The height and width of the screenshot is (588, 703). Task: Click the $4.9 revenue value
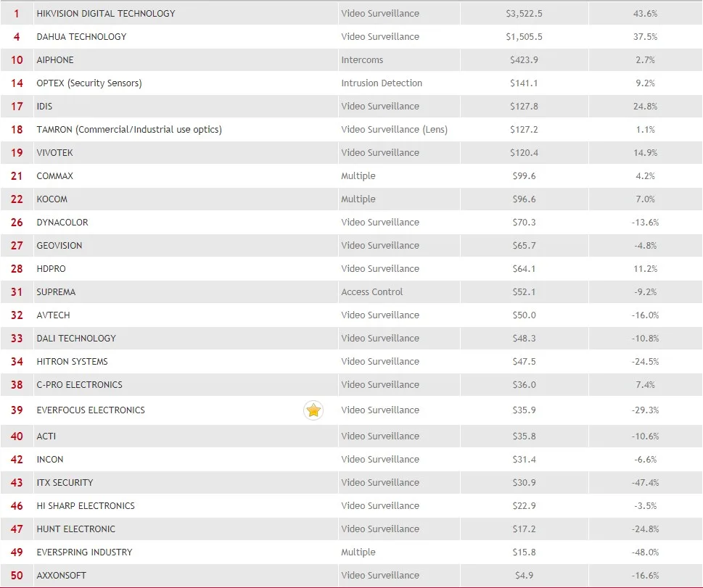(x=524, y=576)
